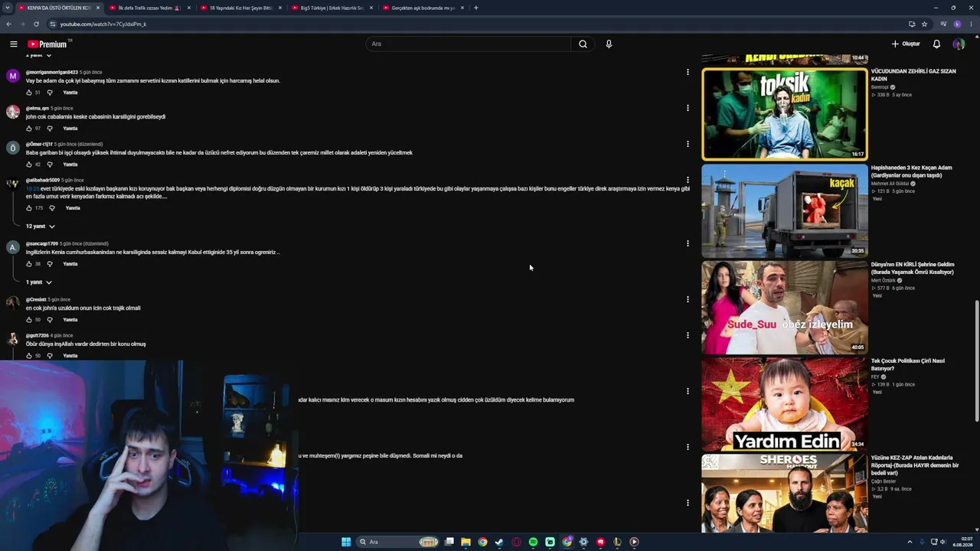Like @Cresintt's comment
This screenshot has height=551, width=980.
click(29, 320)
